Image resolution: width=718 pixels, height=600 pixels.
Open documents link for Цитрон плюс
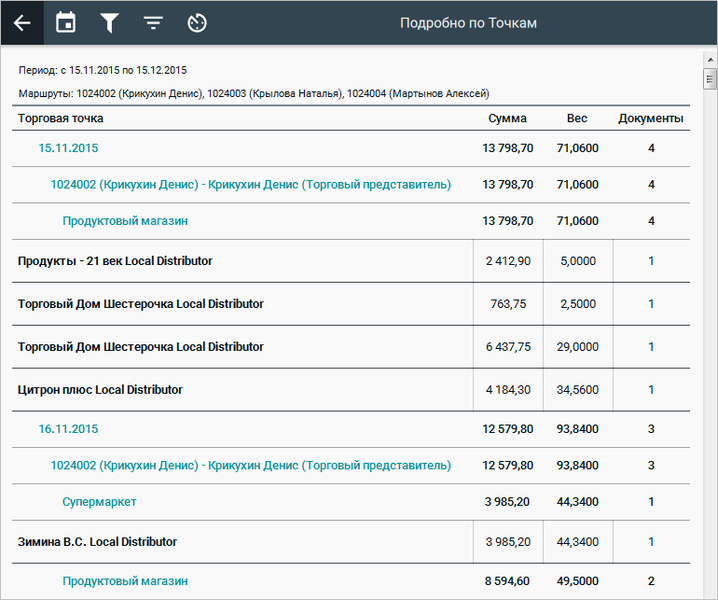coord(651,390)
